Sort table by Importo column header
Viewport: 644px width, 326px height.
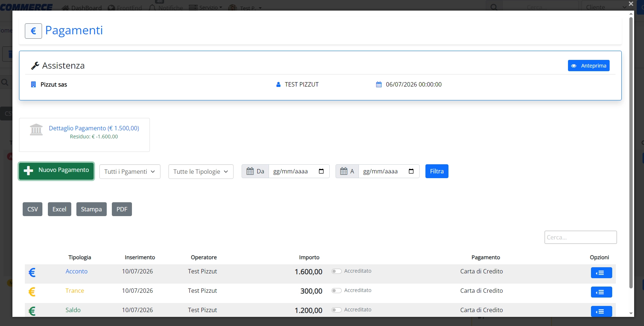[x=309, y=257]
